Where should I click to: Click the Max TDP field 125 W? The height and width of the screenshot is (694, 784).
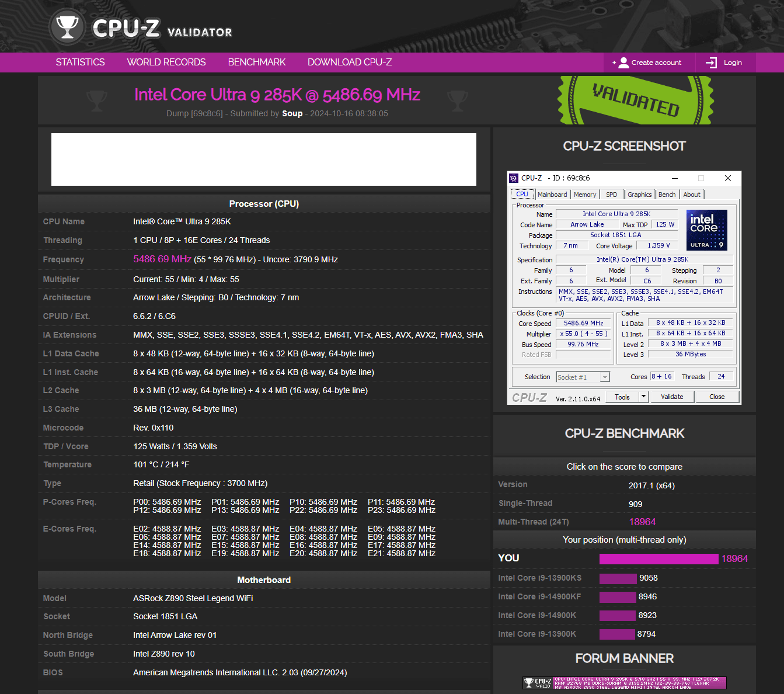pyautogui.click(x=665, y=224)
